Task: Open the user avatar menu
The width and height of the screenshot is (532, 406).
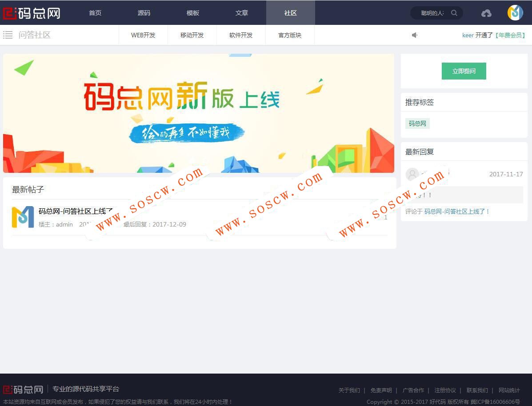Action: point(515,13)
